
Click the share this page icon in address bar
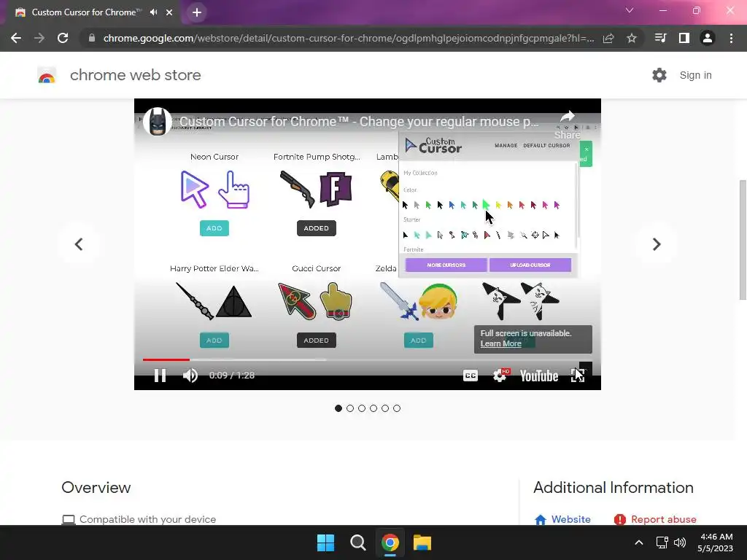(x=608, y=38)
